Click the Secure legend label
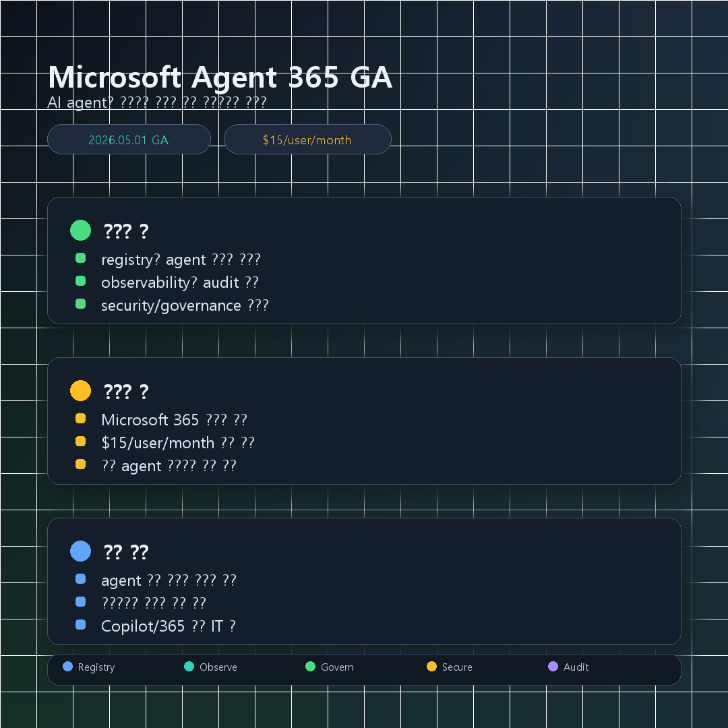Screen dimensions: 728x728 pos(457,667)
